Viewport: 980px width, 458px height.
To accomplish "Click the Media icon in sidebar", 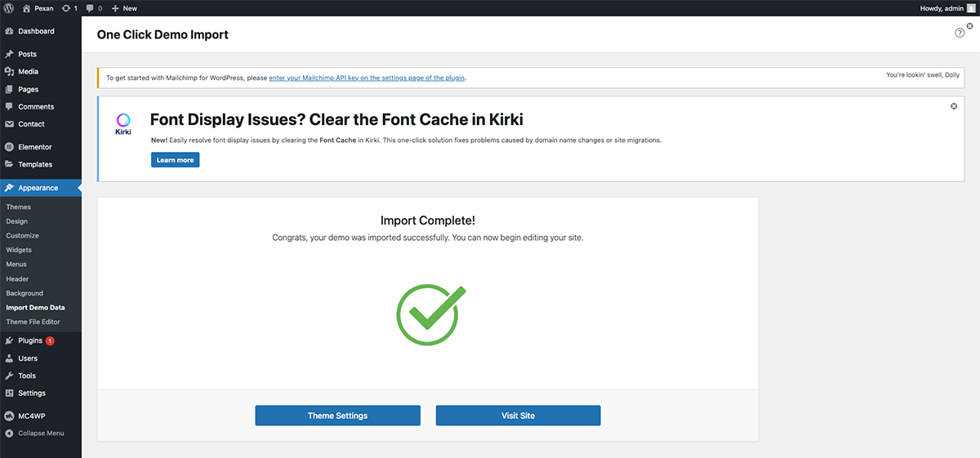I will pyautogui.click(x=9, y=72).
